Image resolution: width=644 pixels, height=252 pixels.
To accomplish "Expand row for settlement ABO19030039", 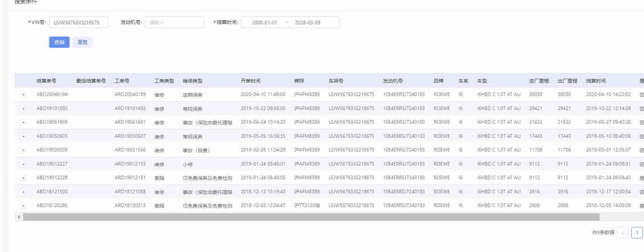I will point(23,150).
